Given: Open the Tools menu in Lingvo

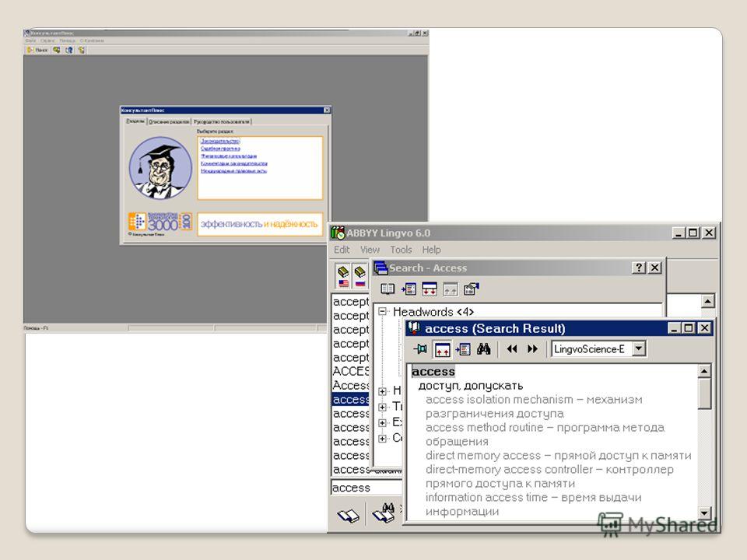Looking at the screenshot, I should coord(401,250).
